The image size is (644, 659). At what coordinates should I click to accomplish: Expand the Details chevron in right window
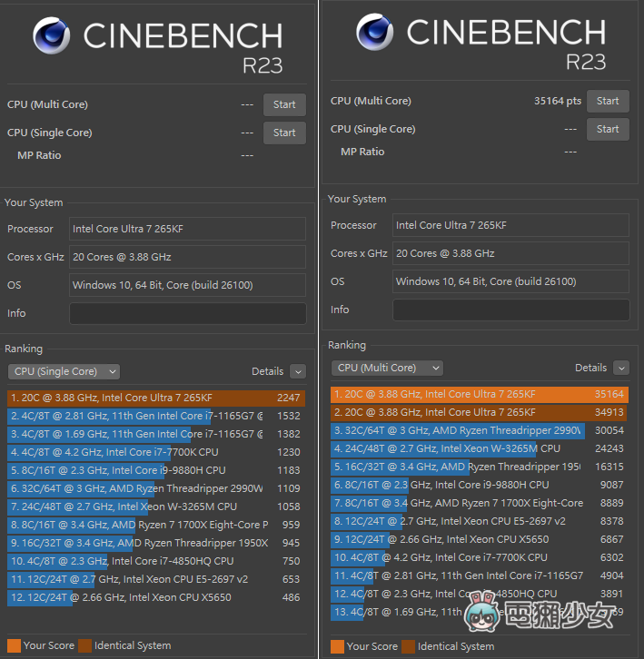621,369
